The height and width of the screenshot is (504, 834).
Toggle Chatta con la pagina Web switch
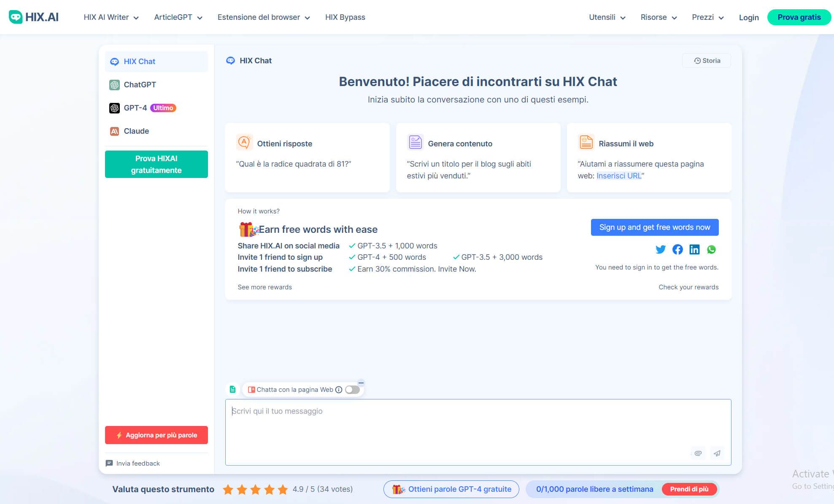click(x=352, y=390)
